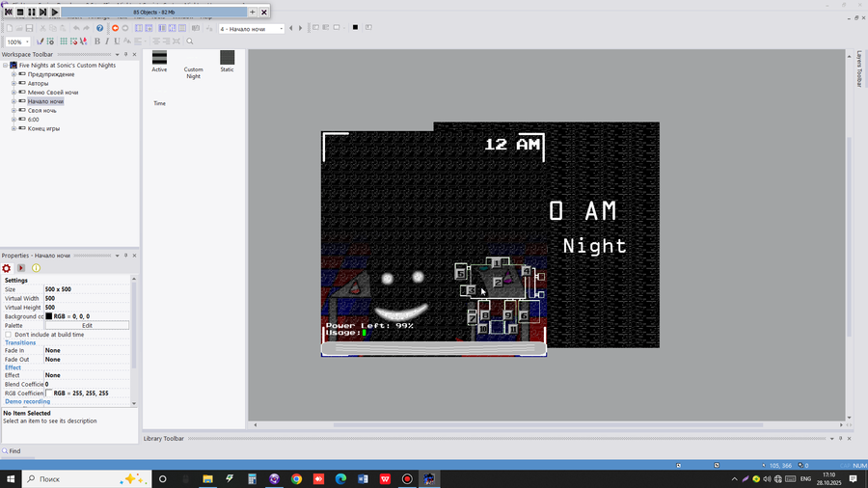This screenshot has width=868, height=488.
Task: Expand the 6:00 frame node
Action: [14, 119]
